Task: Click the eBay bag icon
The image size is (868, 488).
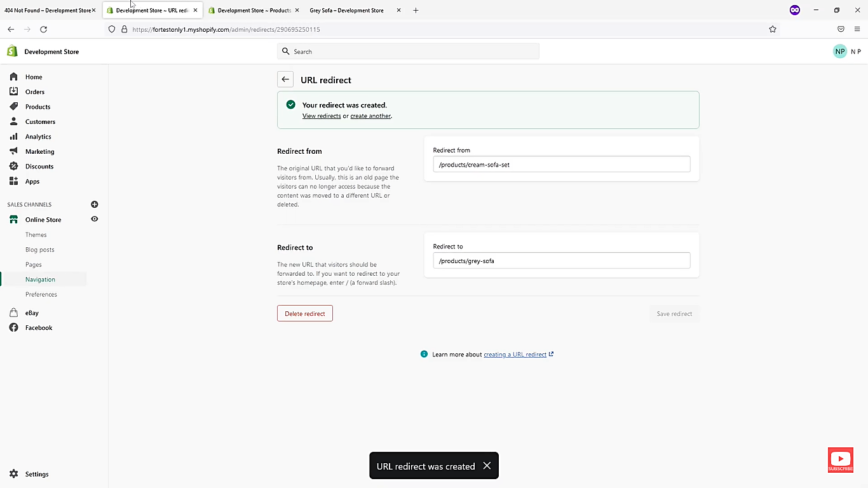Action: click(x=13, y=313)
